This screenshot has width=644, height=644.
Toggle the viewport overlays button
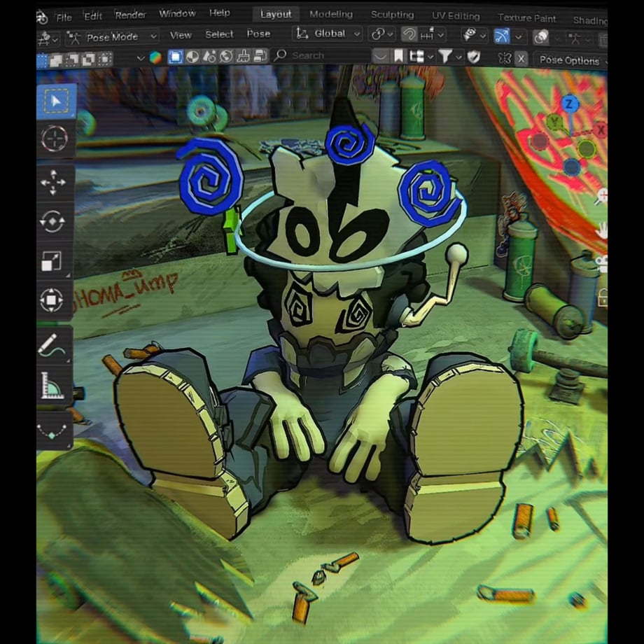click(541, 37)
